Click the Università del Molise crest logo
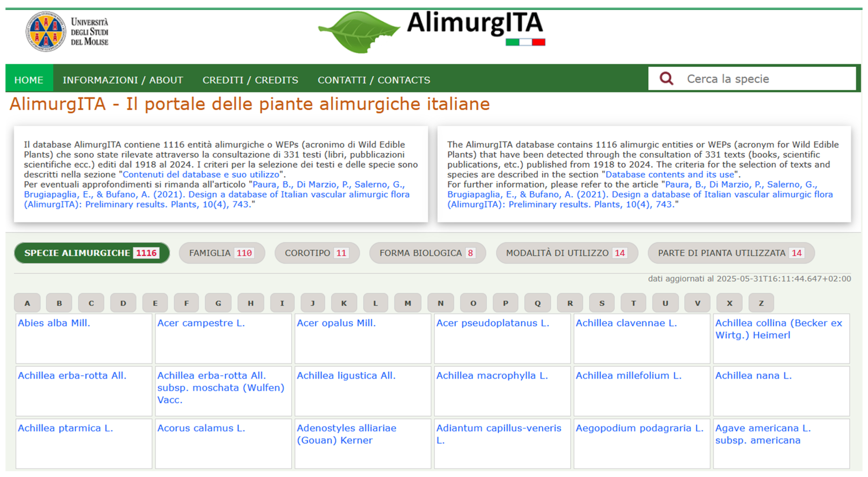868x477 pixels. (x=46, y=32)
